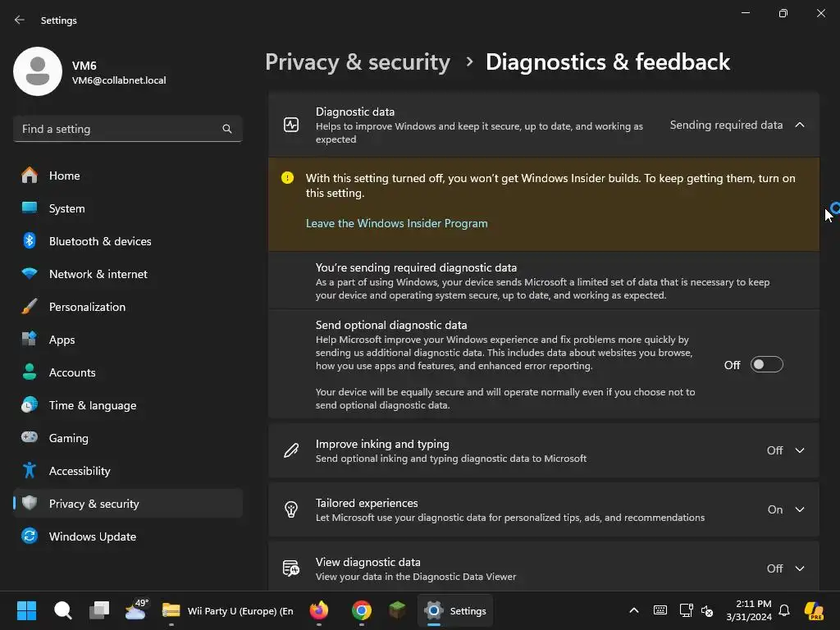Viewport: 840px width, 630px height.
Task: Go back to Privacy & security breadcrumb
Action: coord(358,62)
